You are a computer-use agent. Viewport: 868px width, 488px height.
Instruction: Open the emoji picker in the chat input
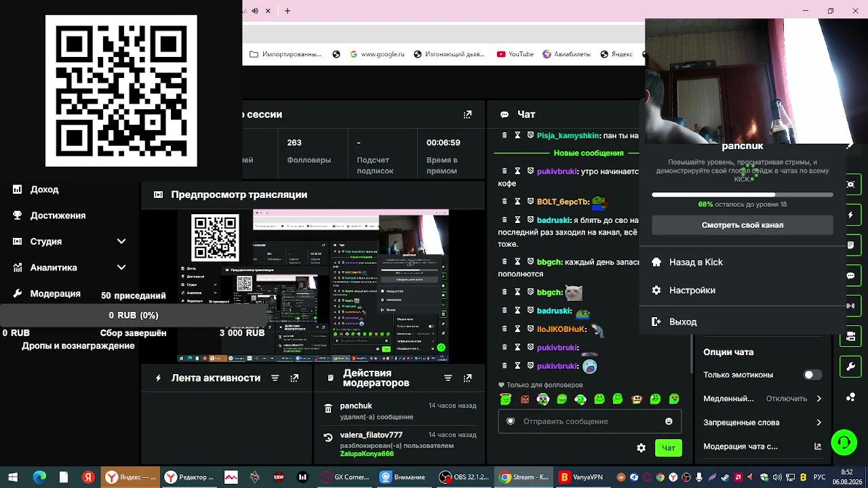[x=669, y=422]
